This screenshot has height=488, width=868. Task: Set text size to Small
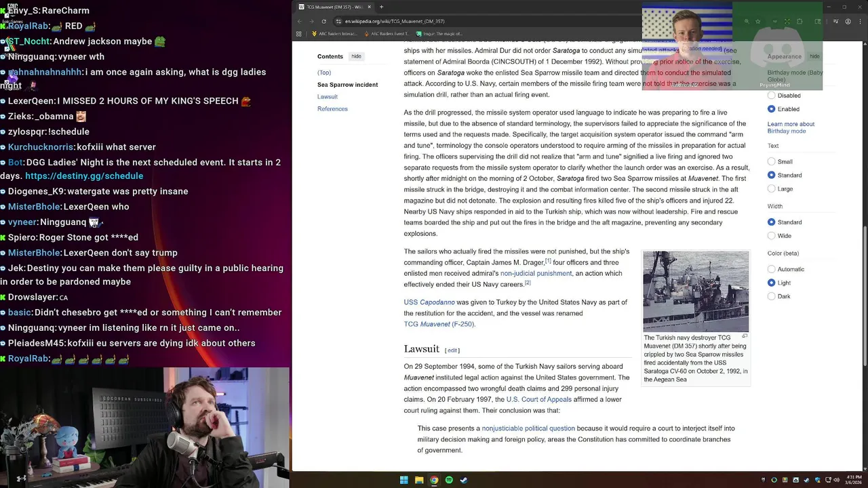[x=772, y=161]
